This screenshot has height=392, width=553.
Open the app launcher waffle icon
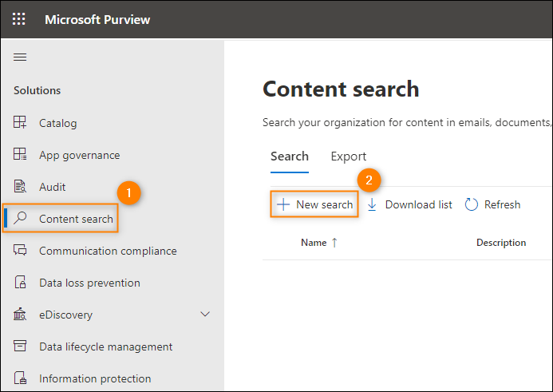[x=18, y=19]
